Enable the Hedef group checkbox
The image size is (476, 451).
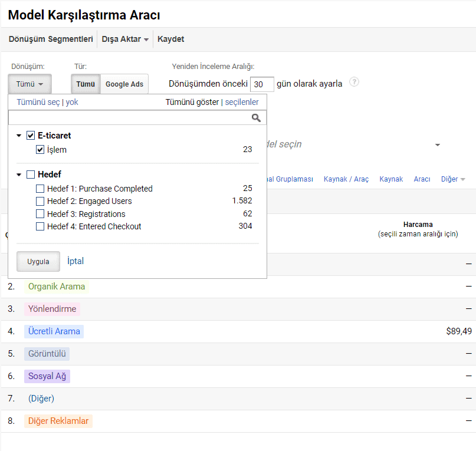click(x=31, y=175)
